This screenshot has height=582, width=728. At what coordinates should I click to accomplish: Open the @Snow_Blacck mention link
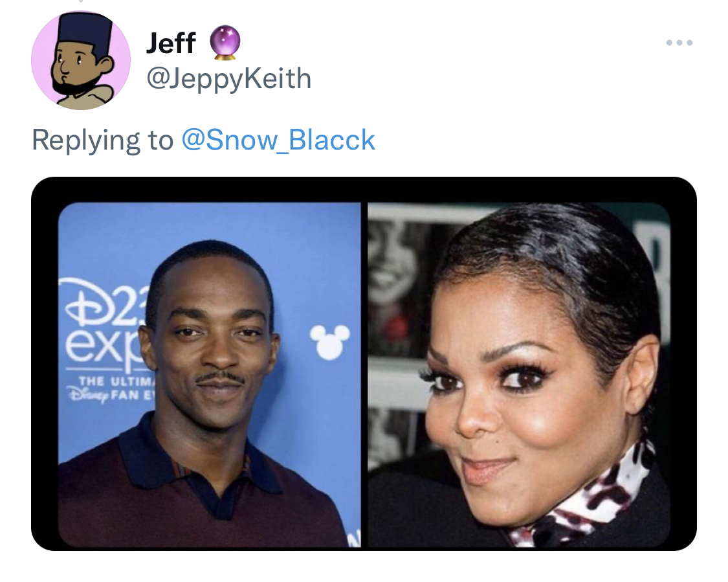click(x=278, y=140)
